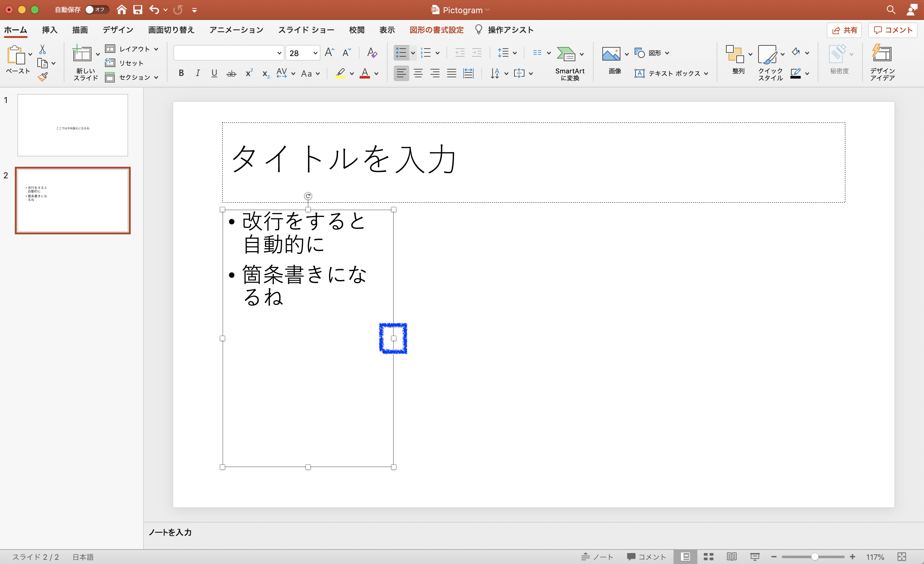Screen dimensions: 924x564
Task: Center align the text
Action: click(418, 73)
